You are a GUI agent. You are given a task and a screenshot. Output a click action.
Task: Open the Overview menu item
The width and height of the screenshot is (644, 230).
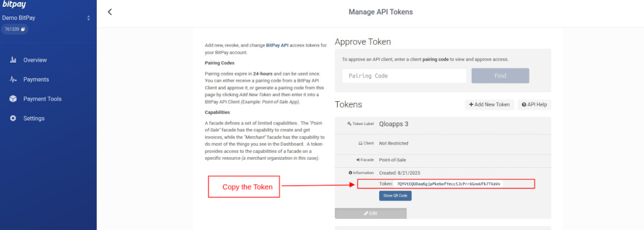pyautogui.click(x=35, y=60)
